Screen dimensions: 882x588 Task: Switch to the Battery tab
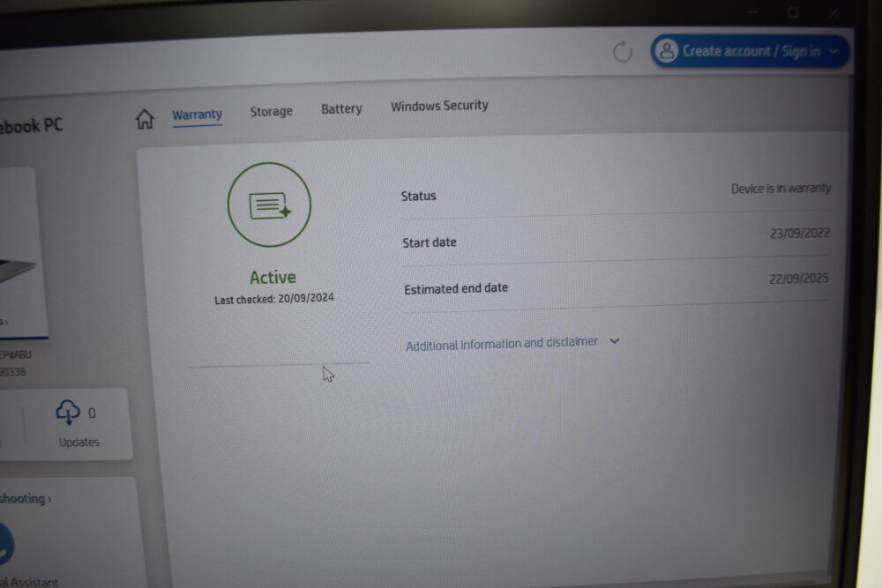341,108
